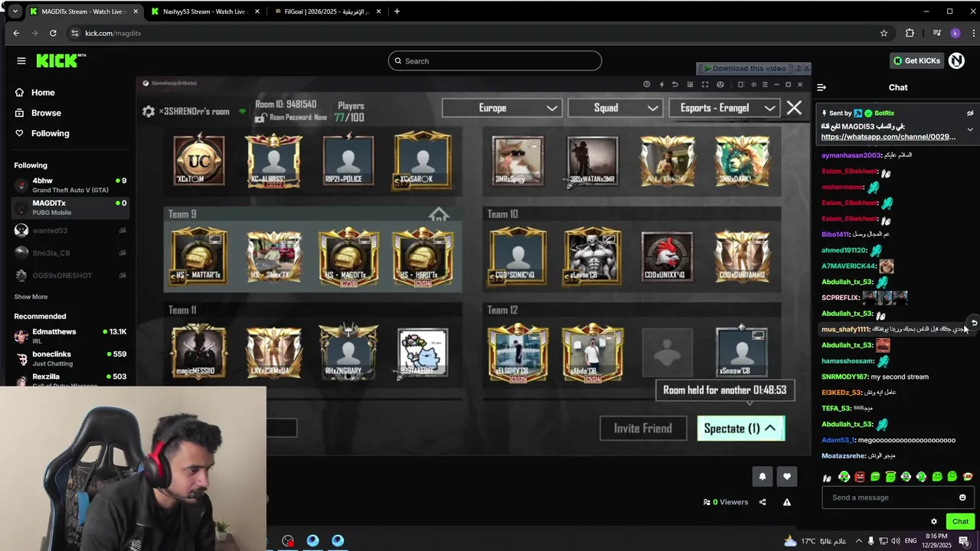Pick the red angry emote in emote bar
Viewport: 980px width, 551px height.
[x=859, y=477]
